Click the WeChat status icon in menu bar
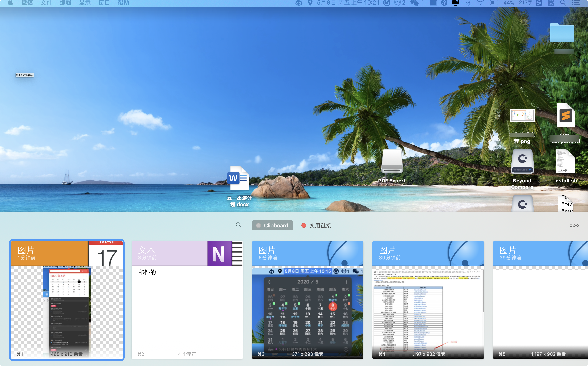588x366 pixels. [x=414, y=3]
